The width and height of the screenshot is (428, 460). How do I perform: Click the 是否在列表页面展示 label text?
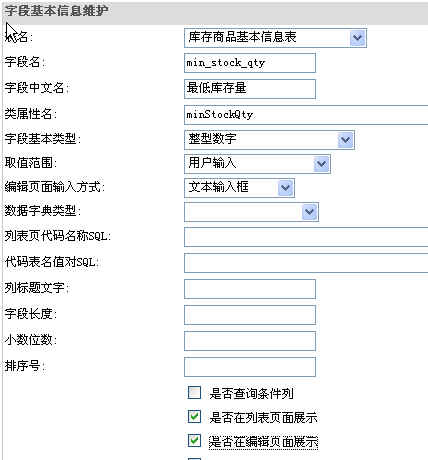(263, 418)
